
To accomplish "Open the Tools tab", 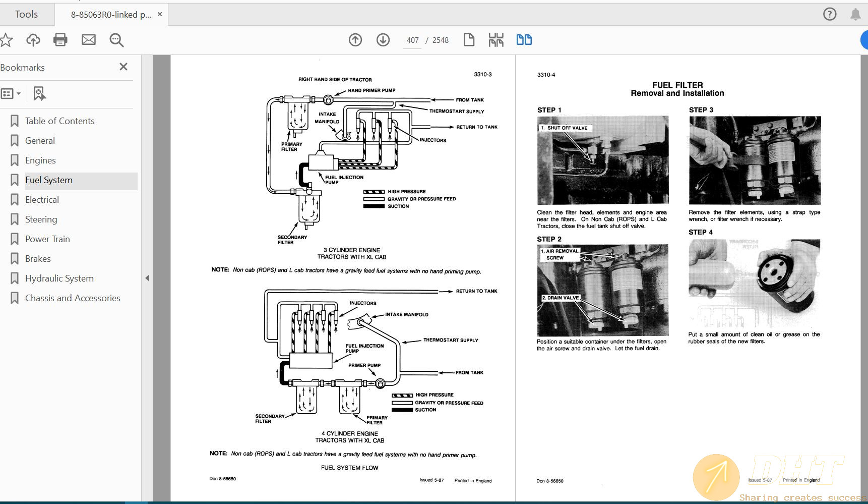I will click(x=26, y=14).
